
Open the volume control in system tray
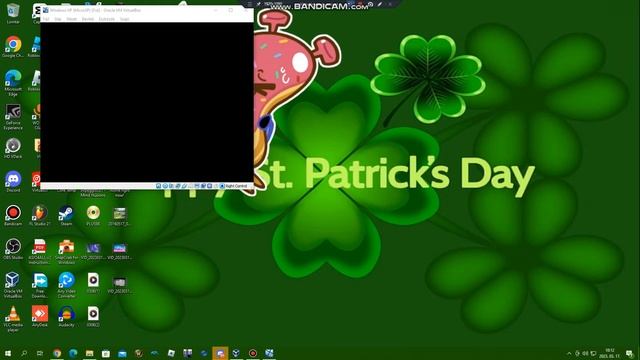[x=585, y=353]
